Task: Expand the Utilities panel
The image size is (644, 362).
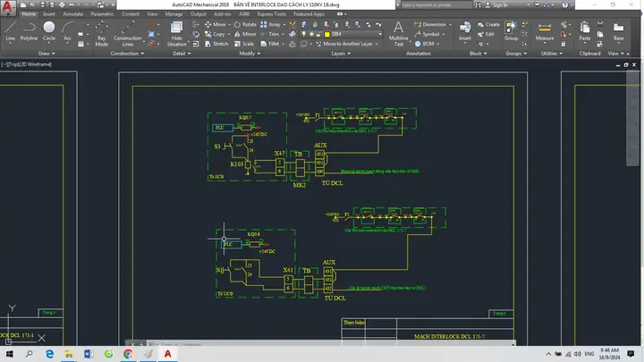Action: tap(552, 54)
